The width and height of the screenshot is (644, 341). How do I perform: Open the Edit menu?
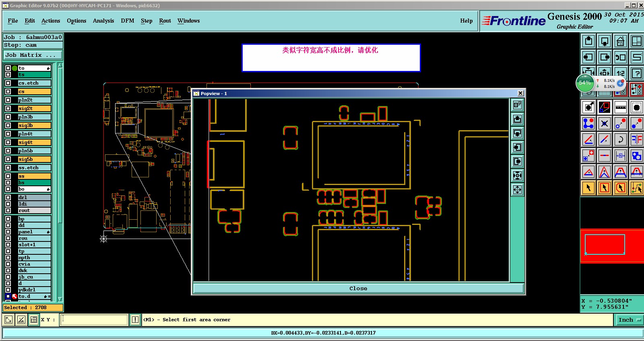point(30,21)
